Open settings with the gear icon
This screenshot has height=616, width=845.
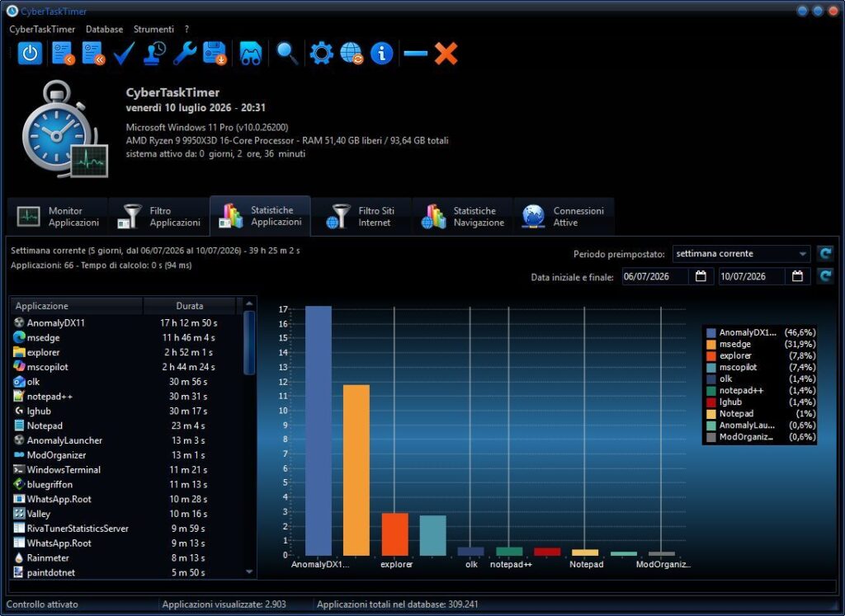[x=321, y=54]
